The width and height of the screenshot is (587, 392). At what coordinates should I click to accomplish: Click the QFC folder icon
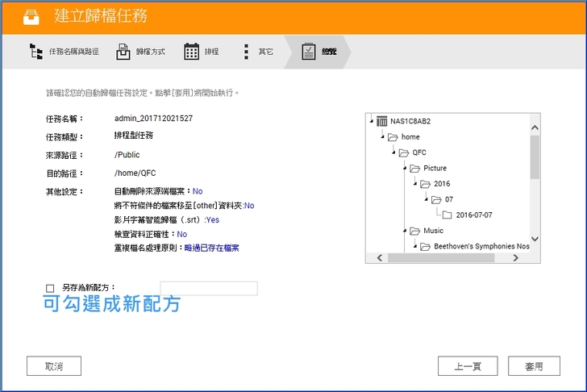click(x=403, y=152)
